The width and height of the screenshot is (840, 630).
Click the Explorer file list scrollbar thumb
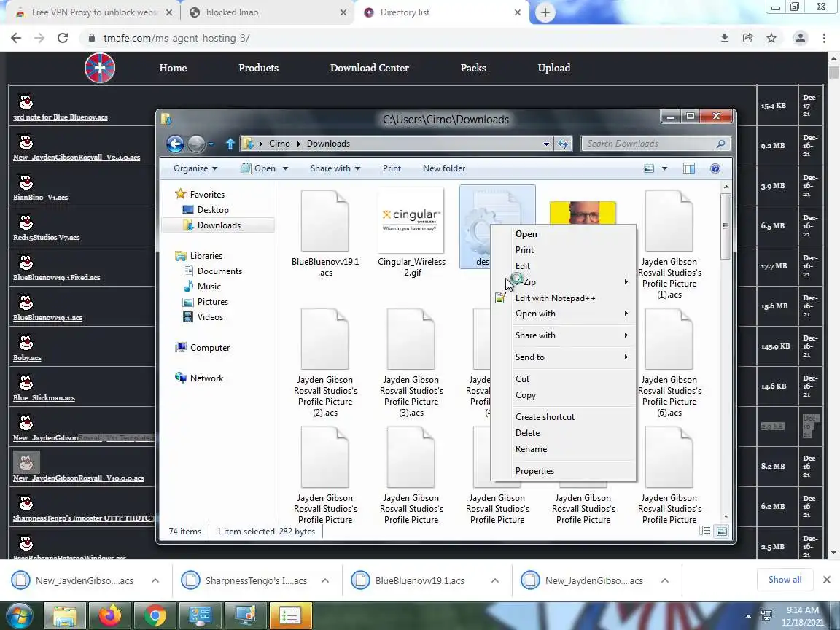[726, 226]
